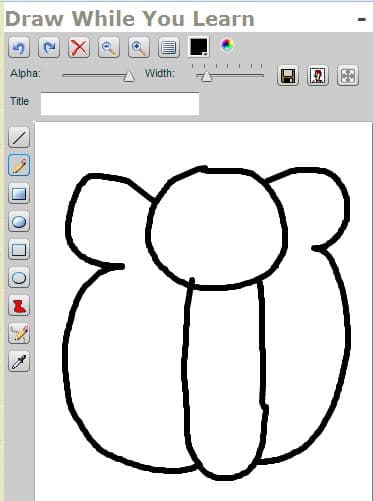Click the Undo arrow icon

pos(19,47)
